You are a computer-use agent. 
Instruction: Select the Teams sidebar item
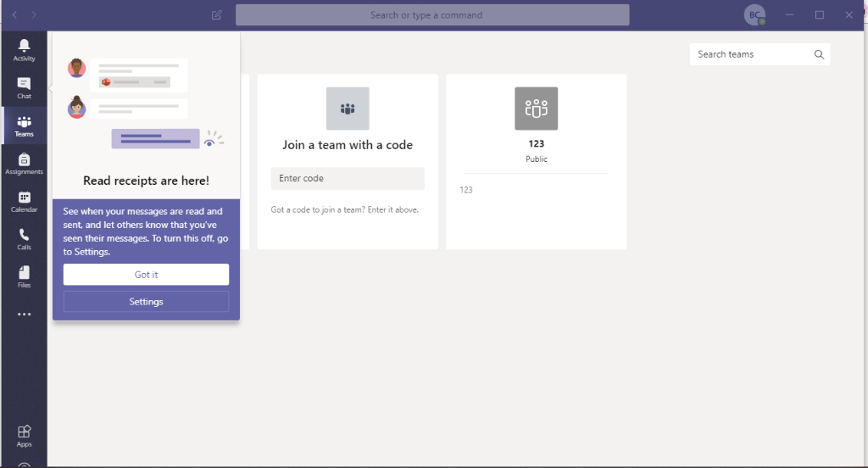coord(24,125)
